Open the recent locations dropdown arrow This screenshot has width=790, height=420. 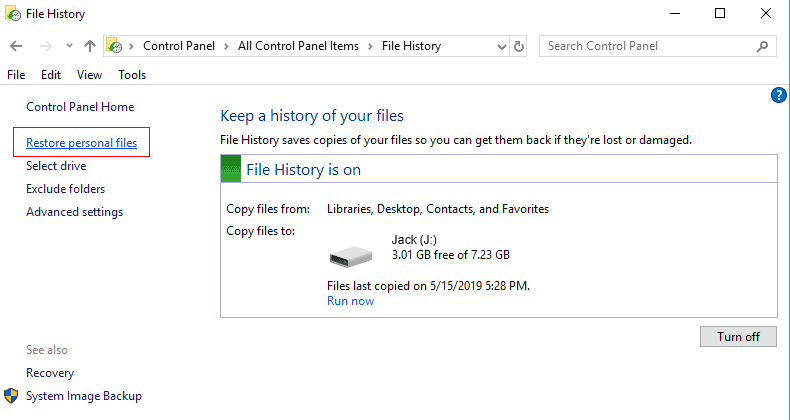tap(69, 46)
